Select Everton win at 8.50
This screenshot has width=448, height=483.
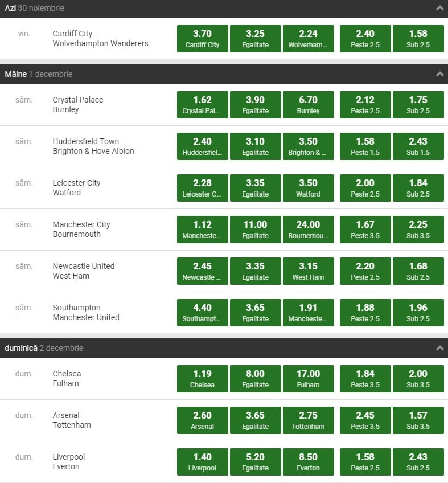tap(308, 462)
